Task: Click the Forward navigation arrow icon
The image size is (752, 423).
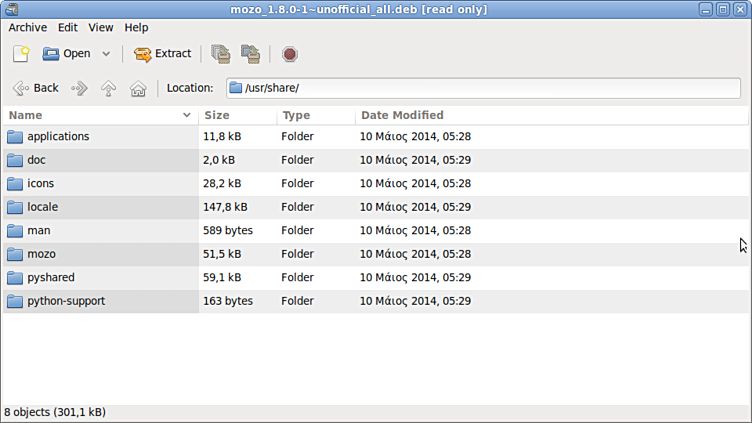Action: coord(79,88)
